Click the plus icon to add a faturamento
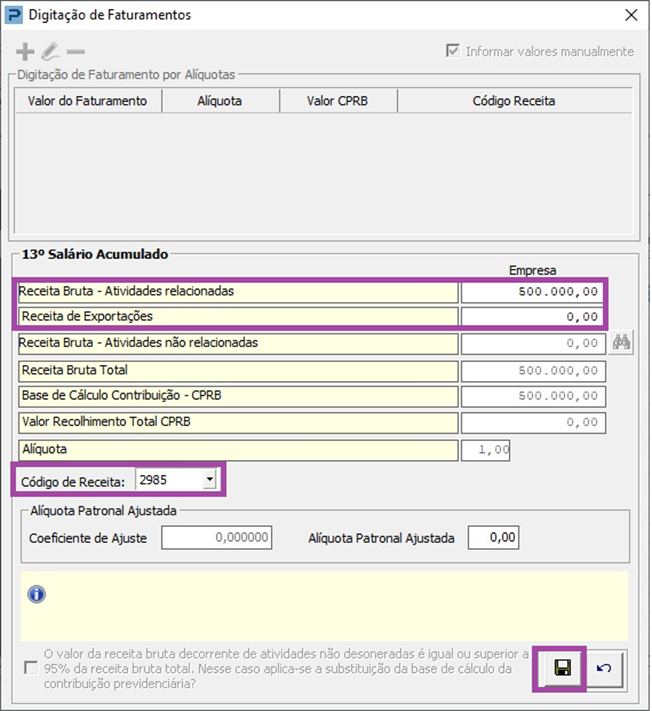The height and width of the screenshot is (711, 652). point(25,52)
